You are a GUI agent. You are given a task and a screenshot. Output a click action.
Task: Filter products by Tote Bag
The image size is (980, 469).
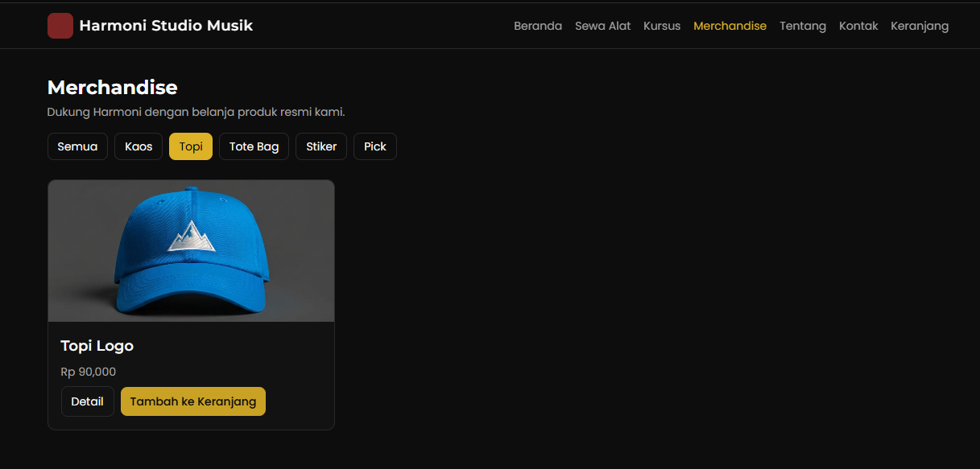[x=254, y=146]
